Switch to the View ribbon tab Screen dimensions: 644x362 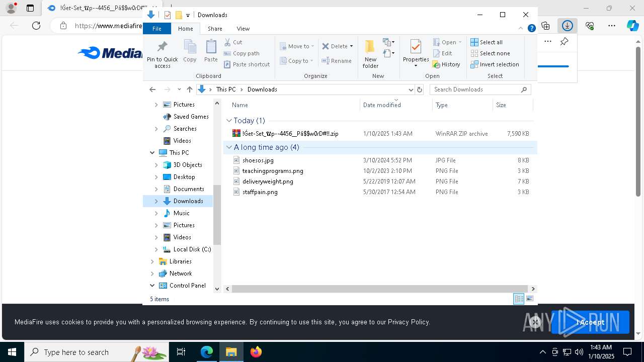tap(243, 29)
